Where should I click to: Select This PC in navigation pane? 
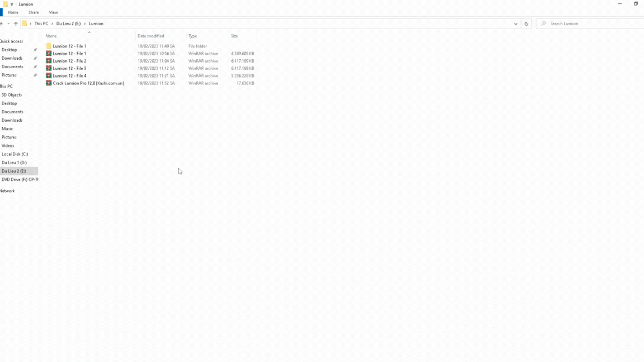[x=6, y=86]
